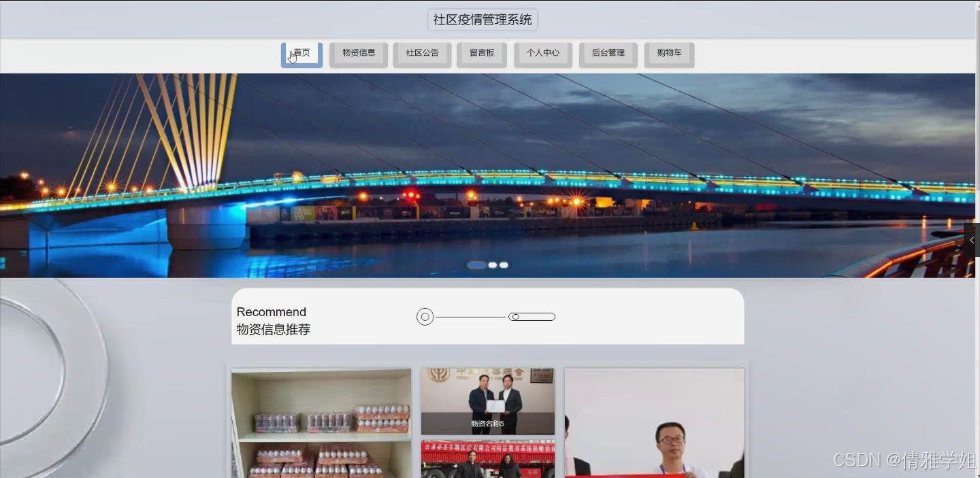This screenshot has width=980, height=478.
Task: Click the 社区疫情管理系统 page title
Action: (481, 19)
